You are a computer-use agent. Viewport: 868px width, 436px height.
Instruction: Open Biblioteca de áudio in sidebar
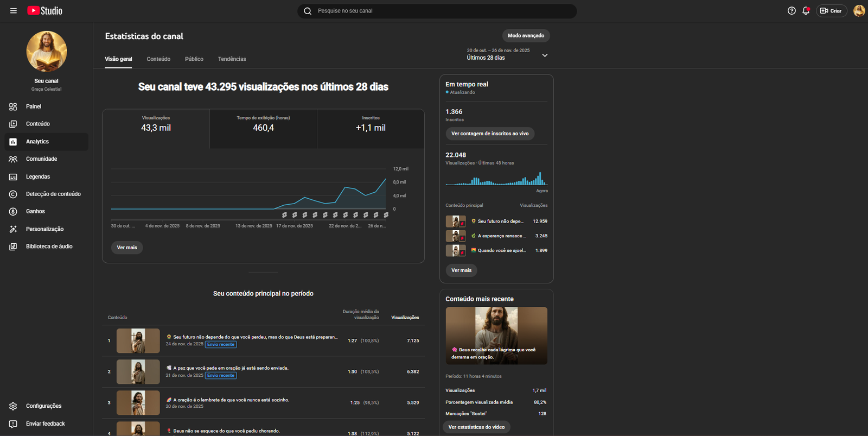[49, 247]
